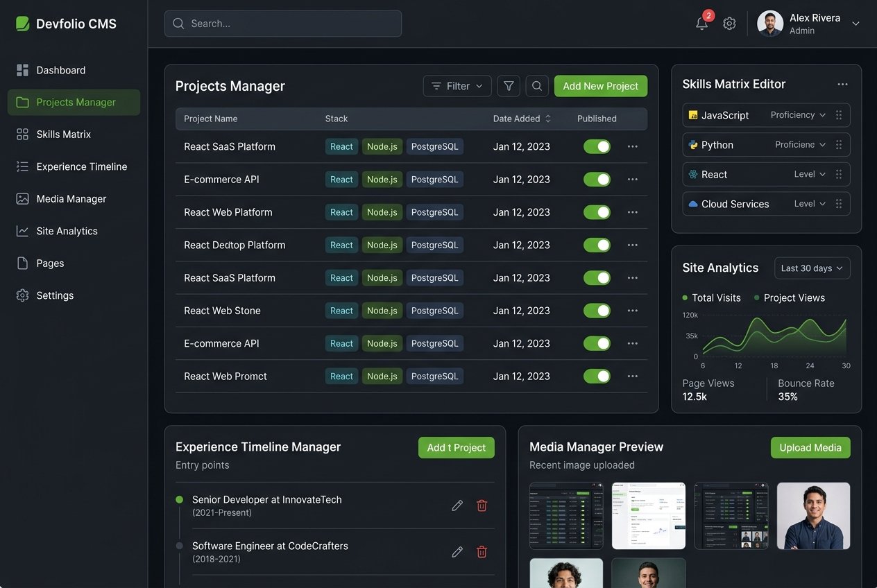Open Python proficiency dropdown

click(x=801, y=145)
